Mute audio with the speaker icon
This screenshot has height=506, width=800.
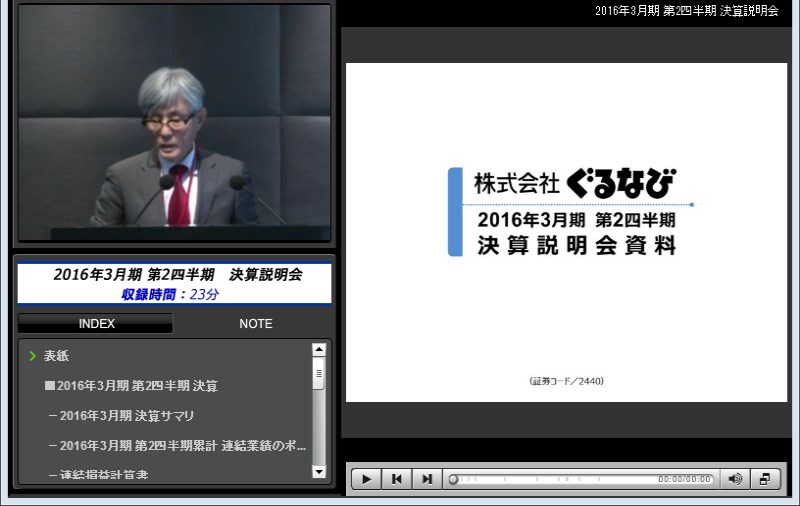click(x=735, y=479)
